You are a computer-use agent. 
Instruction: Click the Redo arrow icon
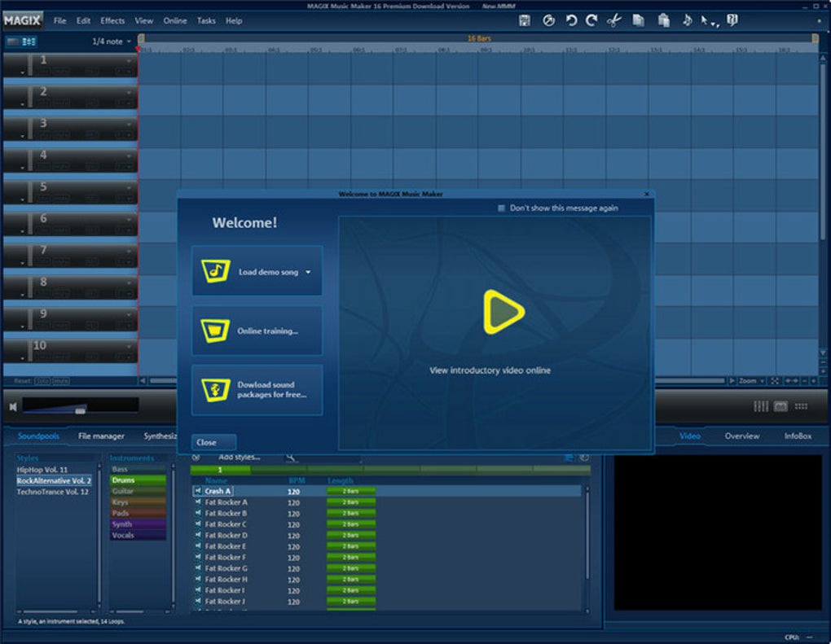click(591, 20)
